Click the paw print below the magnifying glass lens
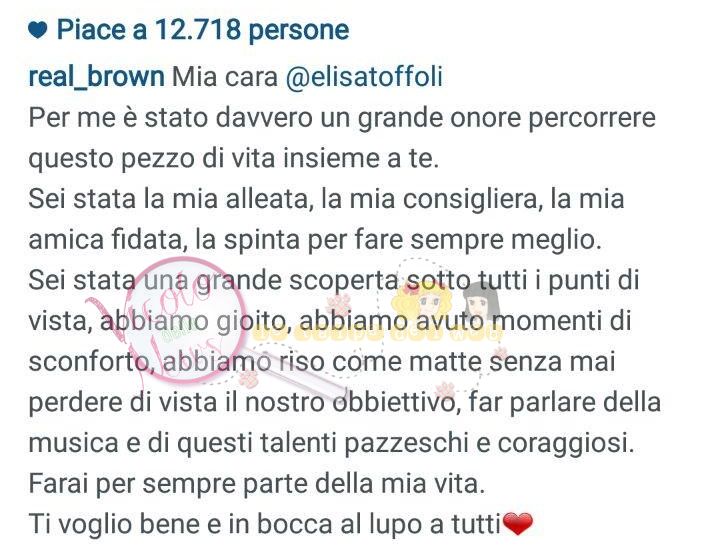The height and width of the screenshot is (549, 720). pos(248,379)
